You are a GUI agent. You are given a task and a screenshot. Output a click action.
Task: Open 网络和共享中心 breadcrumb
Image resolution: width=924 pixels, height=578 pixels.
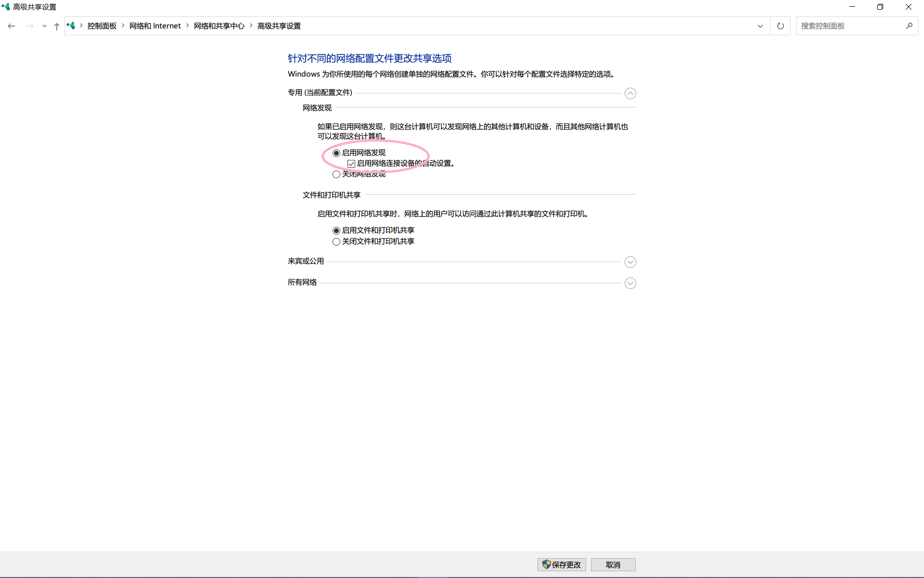click(x=219, y=26)
